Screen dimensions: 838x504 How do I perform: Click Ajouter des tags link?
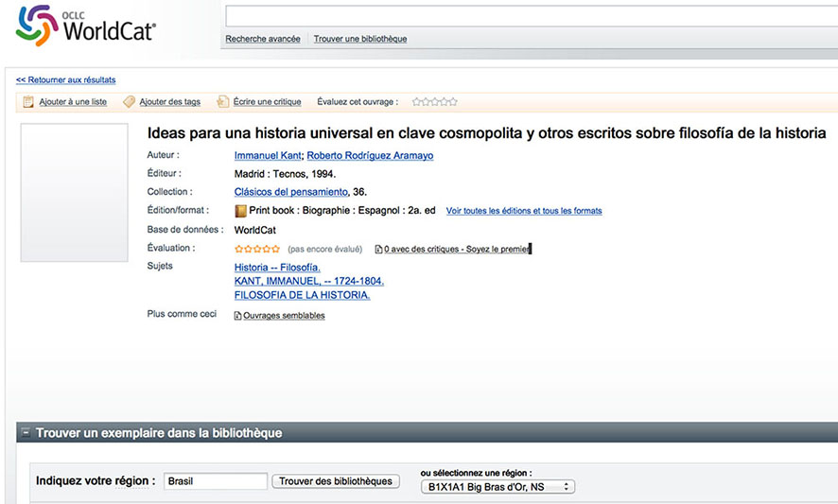point(170,101)
